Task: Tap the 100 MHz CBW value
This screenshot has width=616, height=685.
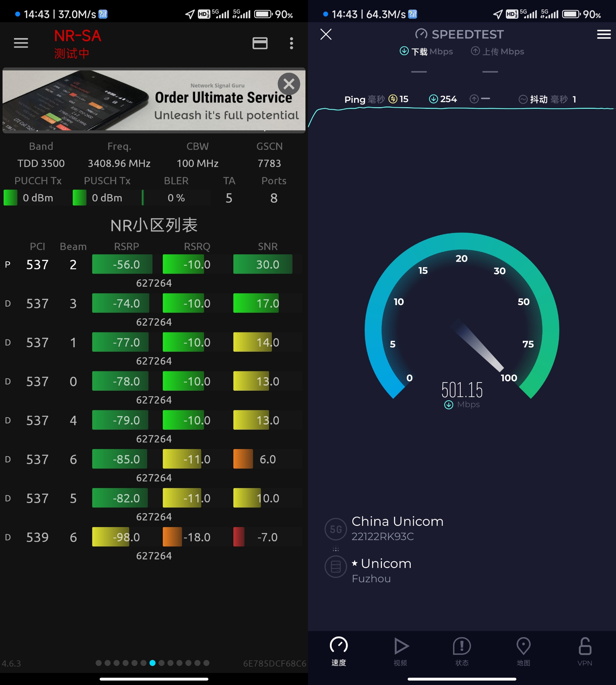Action: pyautogui.click(x=198, y=163)
